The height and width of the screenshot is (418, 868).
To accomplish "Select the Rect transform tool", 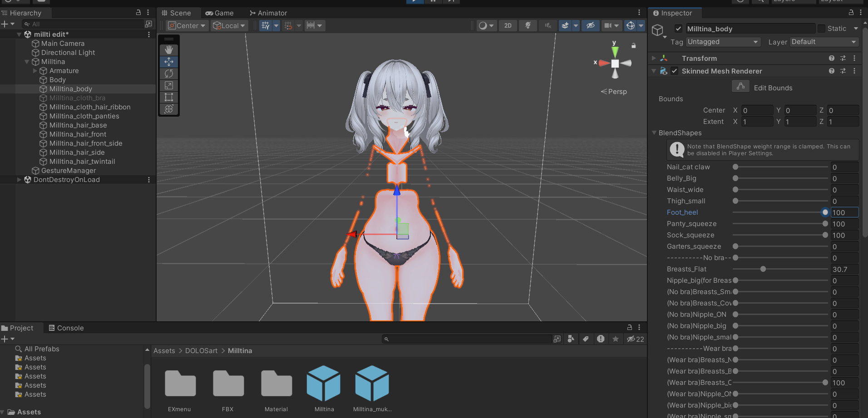I will pos(169,97).
